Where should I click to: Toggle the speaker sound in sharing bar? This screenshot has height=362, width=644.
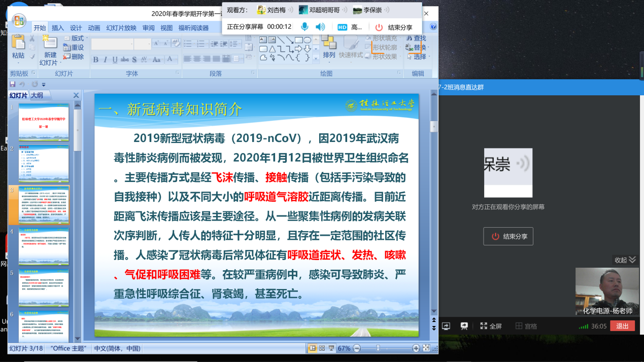click(320, 27)
